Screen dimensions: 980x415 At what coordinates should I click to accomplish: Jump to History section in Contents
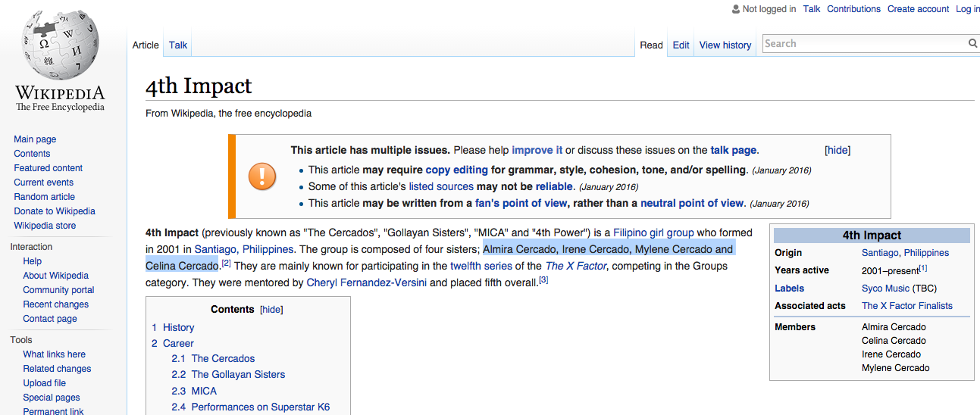tap(178, 327)
